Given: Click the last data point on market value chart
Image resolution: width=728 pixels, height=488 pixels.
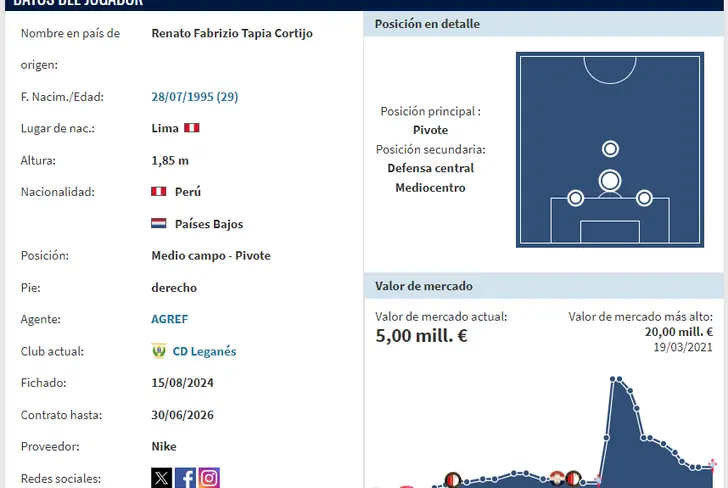Looking at the screenshot, I should (x=712, y=464).
